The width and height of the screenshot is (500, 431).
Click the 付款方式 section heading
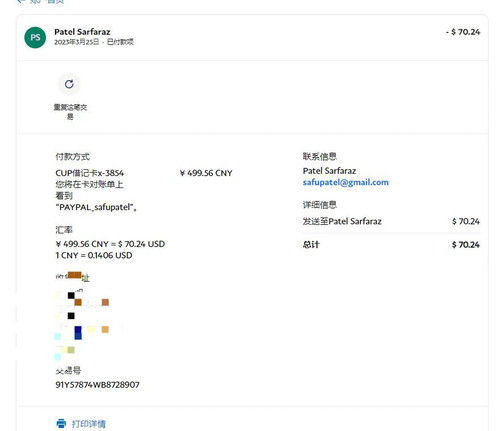click(72, 156)
